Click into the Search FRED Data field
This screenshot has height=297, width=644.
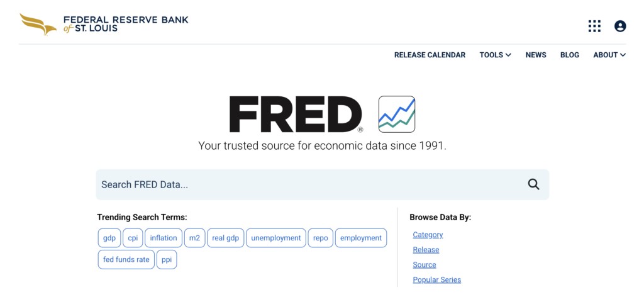pyautogui.click(x=323, y=184)
